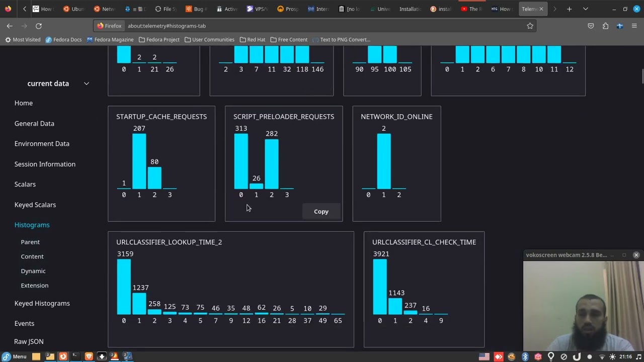Open the Raw JSON section
This screenshot has height=362, width=644.
click(x=29, y=341)
